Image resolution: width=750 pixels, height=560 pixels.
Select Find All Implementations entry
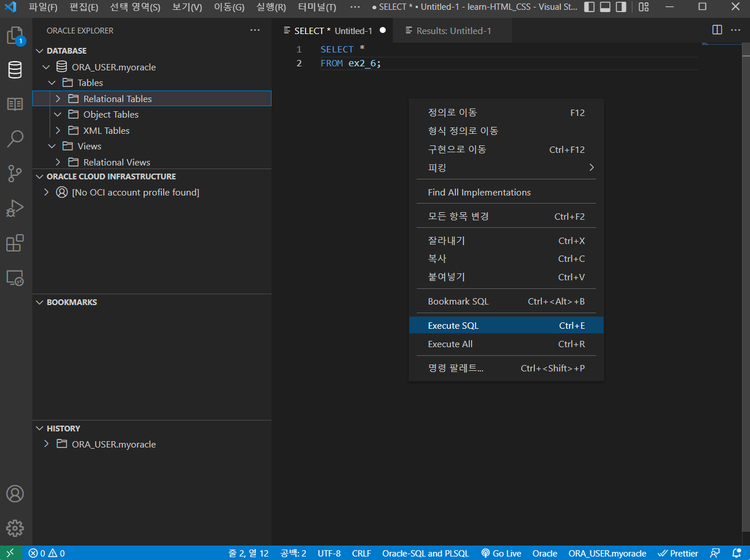[506, 192]
